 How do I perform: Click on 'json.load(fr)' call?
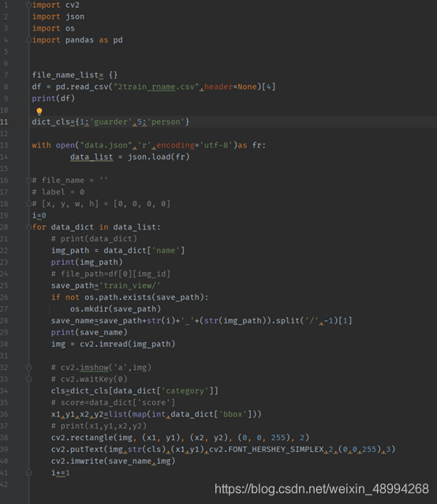pyautogui.click(x=159, y=157)
